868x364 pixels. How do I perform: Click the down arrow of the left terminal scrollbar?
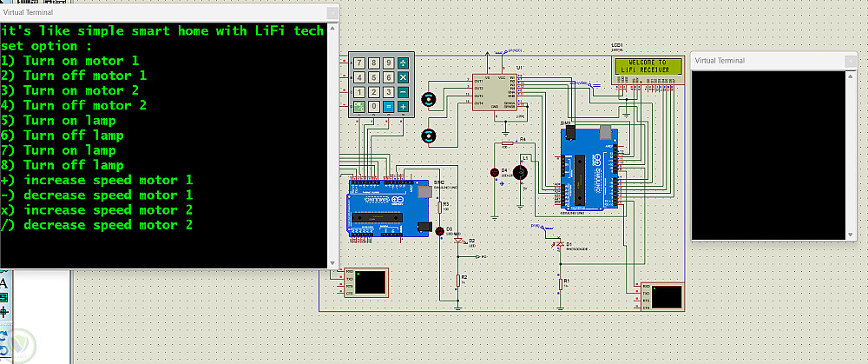(332, 264)
